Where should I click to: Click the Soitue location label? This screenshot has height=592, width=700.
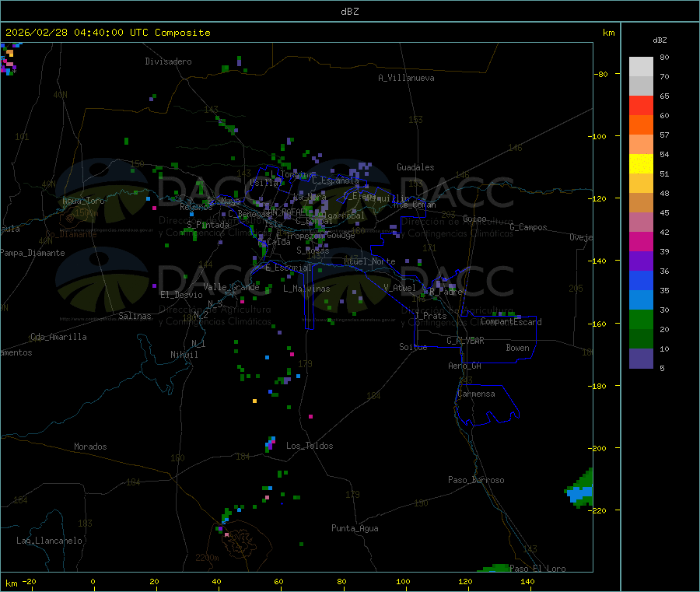[x=413, y=347]
